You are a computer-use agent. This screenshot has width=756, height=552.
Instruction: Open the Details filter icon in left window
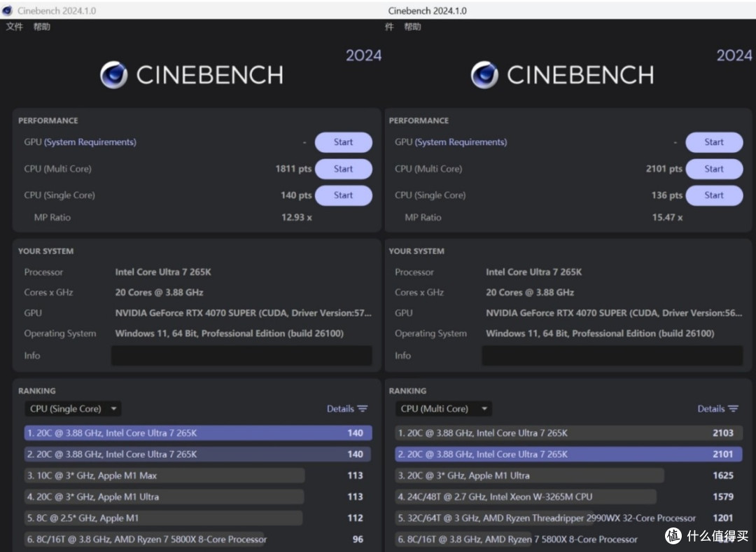[x=363, y=408]
